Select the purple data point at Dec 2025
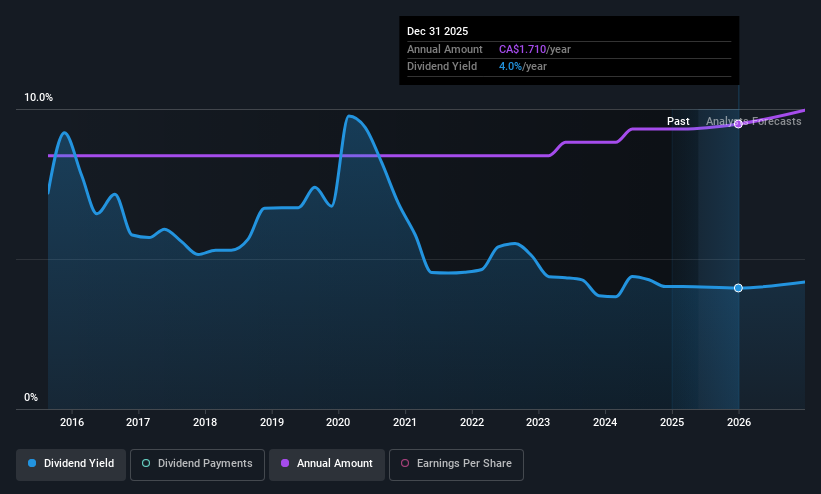The height and width of the screenshot is (494, 821). [738, 124]
